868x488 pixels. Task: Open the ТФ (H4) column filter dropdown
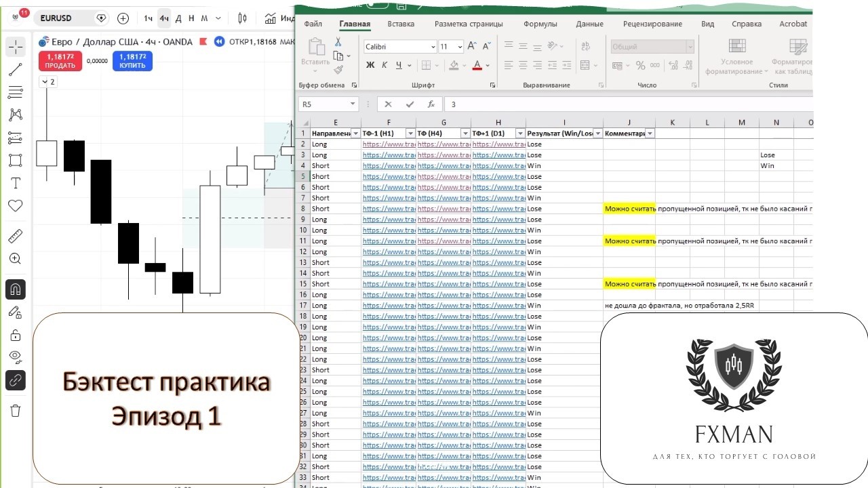[465, 134]
